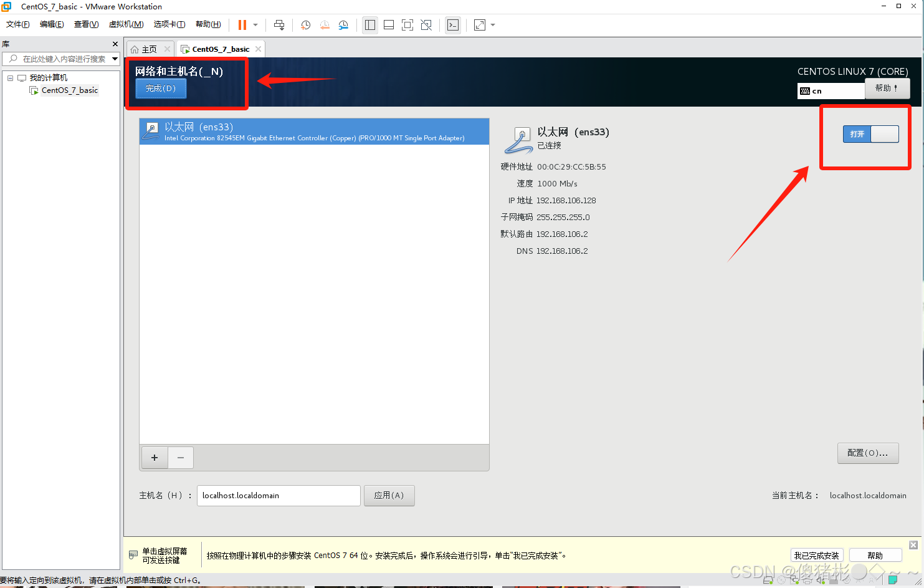Viewport: 924px width, 588px height.
Task: Open the stretch display dropdown arrow
Action: pos(493,25)
